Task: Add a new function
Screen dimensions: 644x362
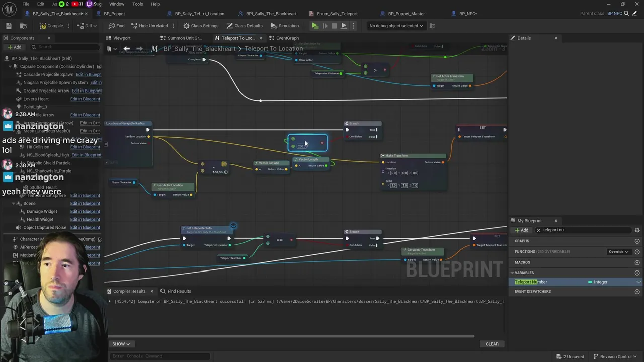Action: [x=637, y=251]
